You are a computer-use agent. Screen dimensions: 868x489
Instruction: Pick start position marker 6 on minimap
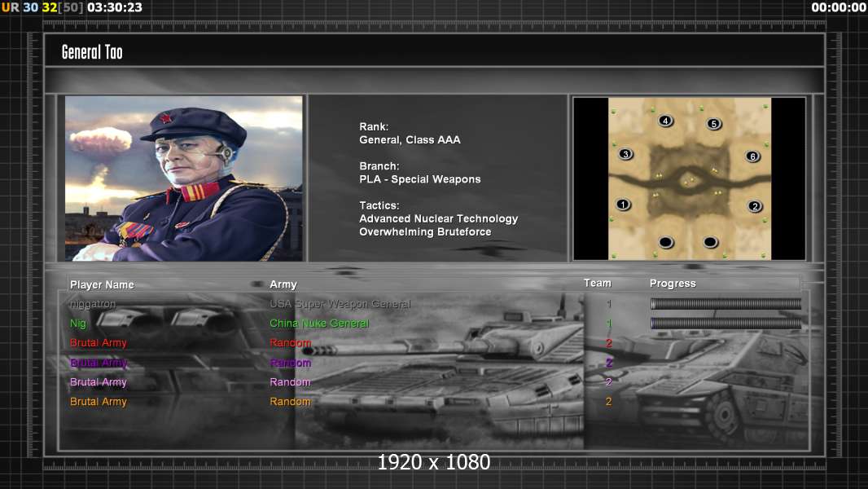(752, 156)
